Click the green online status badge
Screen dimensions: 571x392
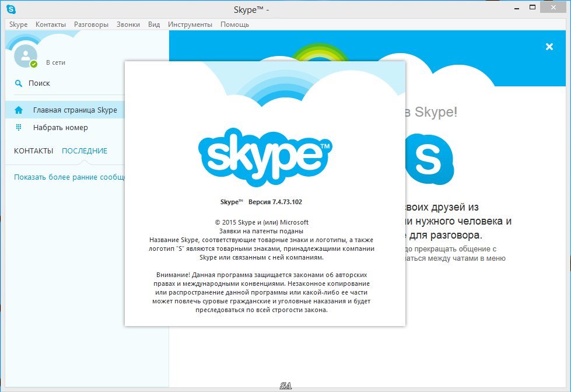pyautogui.click(x=34, y=64)
